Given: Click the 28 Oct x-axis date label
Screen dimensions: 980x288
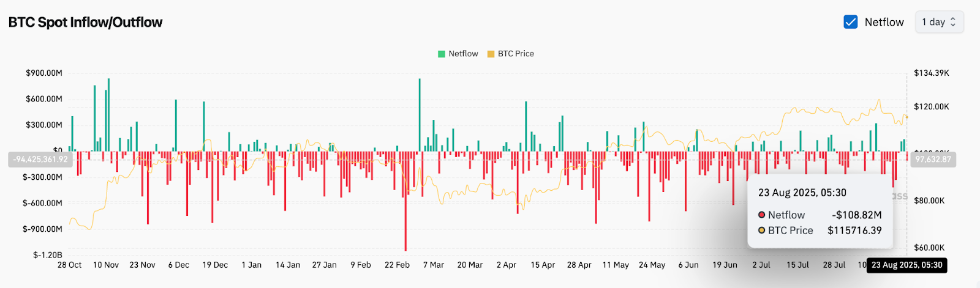Looking at the screenshot, I should pos(69,265).
